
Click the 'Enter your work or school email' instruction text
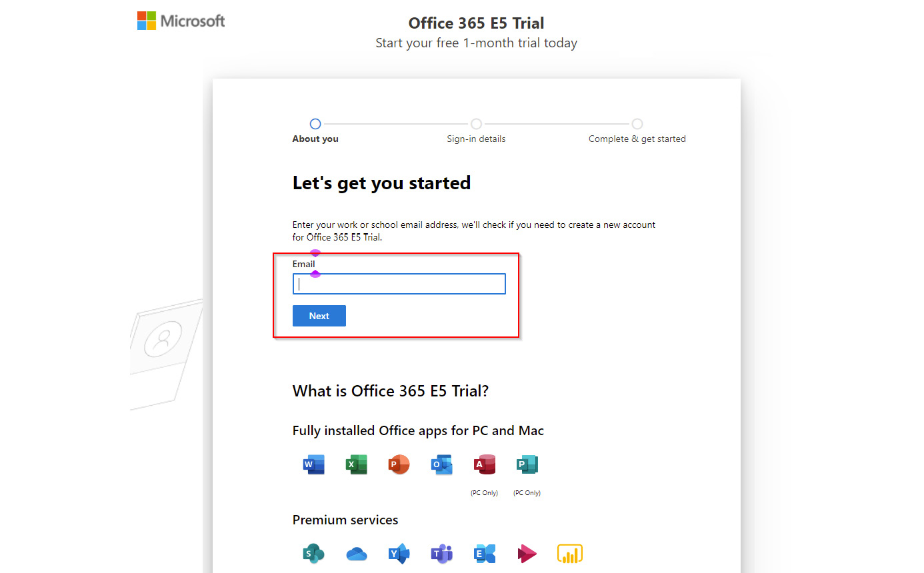pos(474,231)
